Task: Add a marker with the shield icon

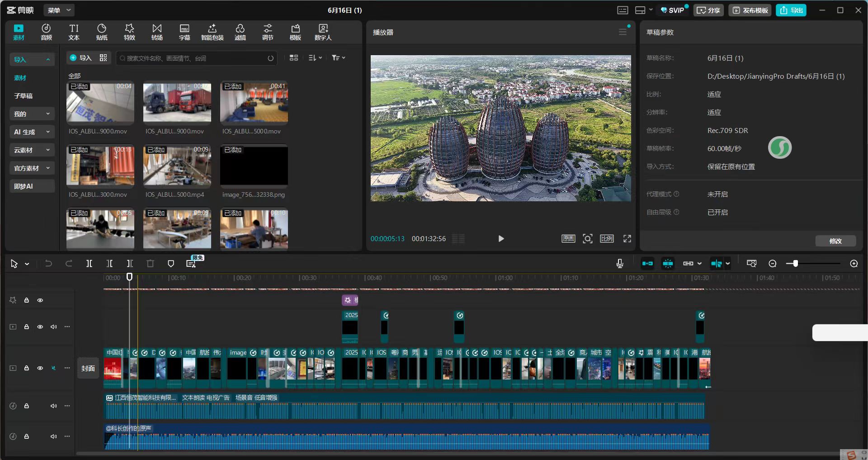Action: 171,264
